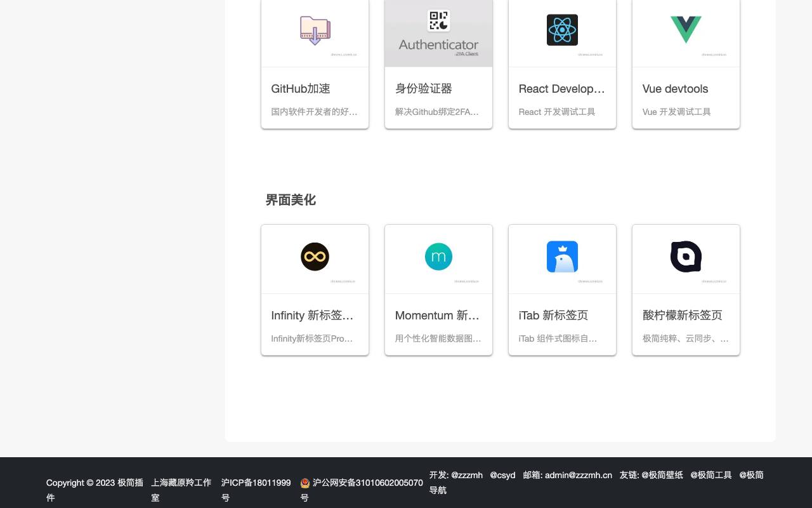Click the React Developer Tools atom icon
The image size is (812, 508).
pos(562,30)
